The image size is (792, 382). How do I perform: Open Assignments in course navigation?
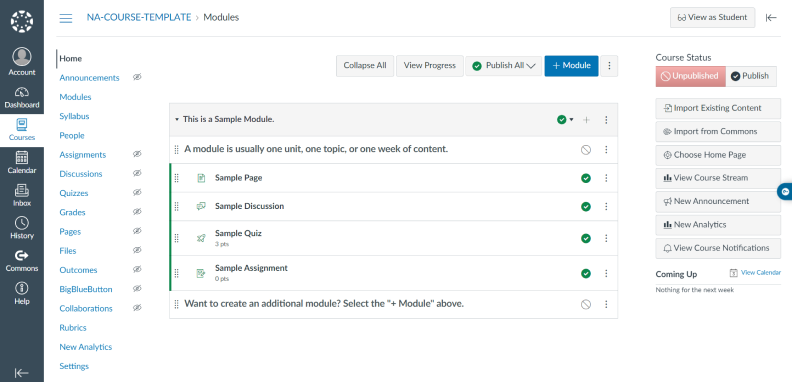click(x=83, y=155)
